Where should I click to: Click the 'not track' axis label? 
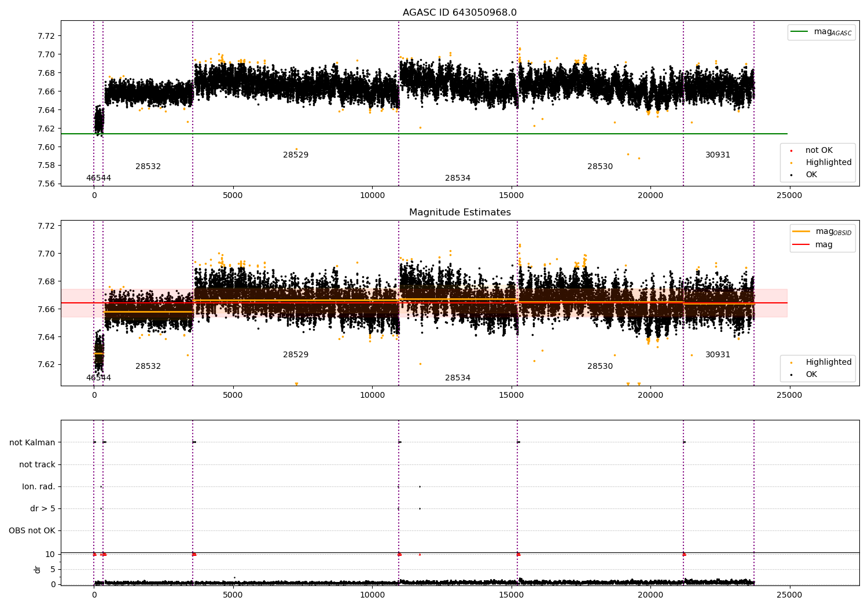(37, 464)
